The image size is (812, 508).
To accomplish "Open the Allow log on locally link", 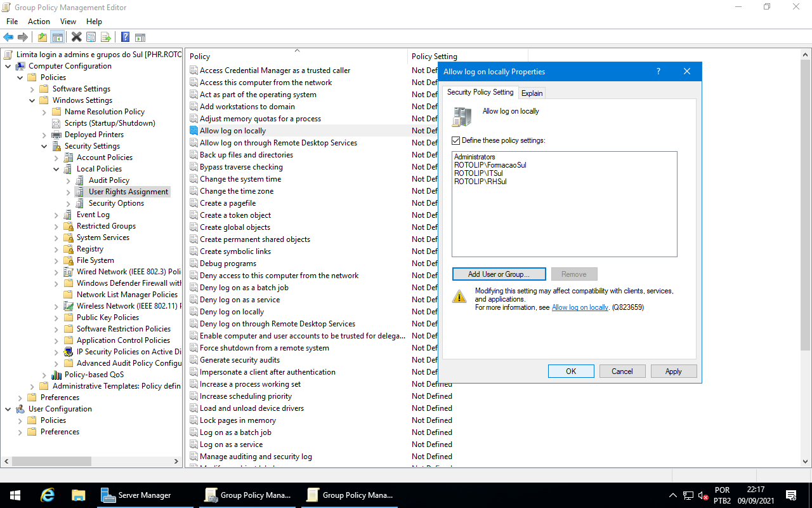I will [x=580, y=307].
